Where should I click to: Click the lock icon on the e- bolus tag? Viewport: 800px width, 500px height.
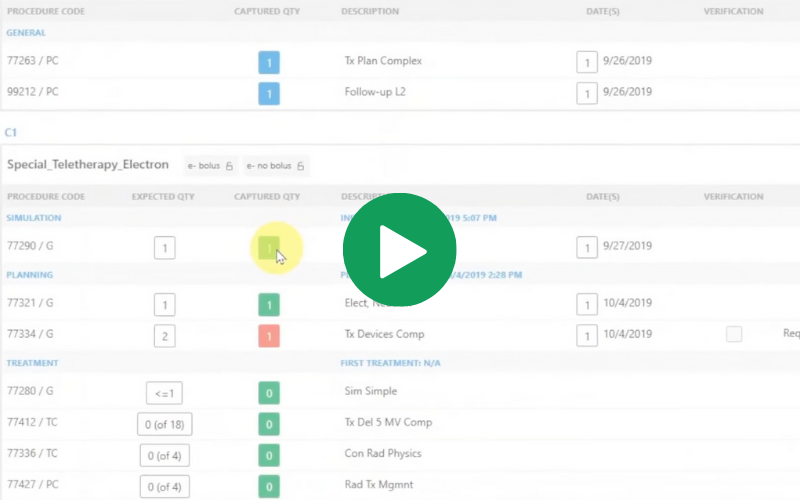[x=228, y=166]
